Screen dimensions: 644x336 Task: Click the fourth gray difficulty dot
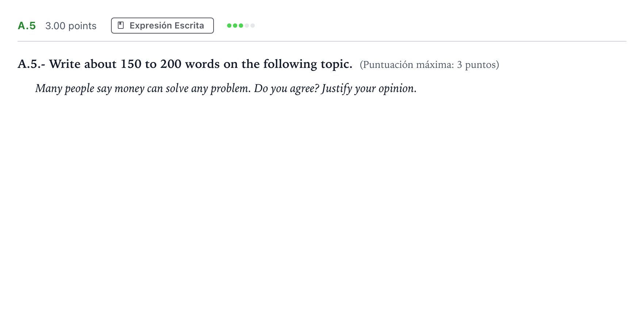(x=247, y=26)
